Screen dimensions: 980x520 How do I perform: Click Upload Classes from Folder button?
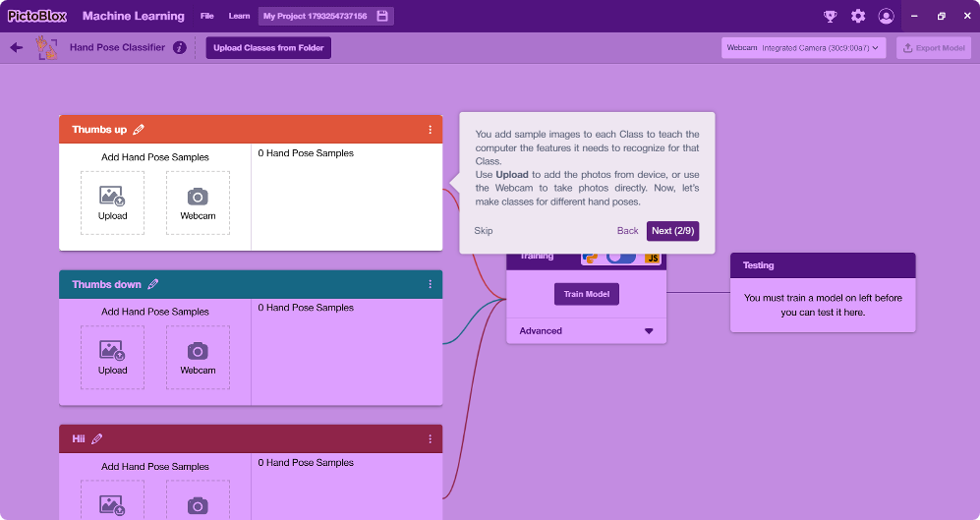(268, 48)
